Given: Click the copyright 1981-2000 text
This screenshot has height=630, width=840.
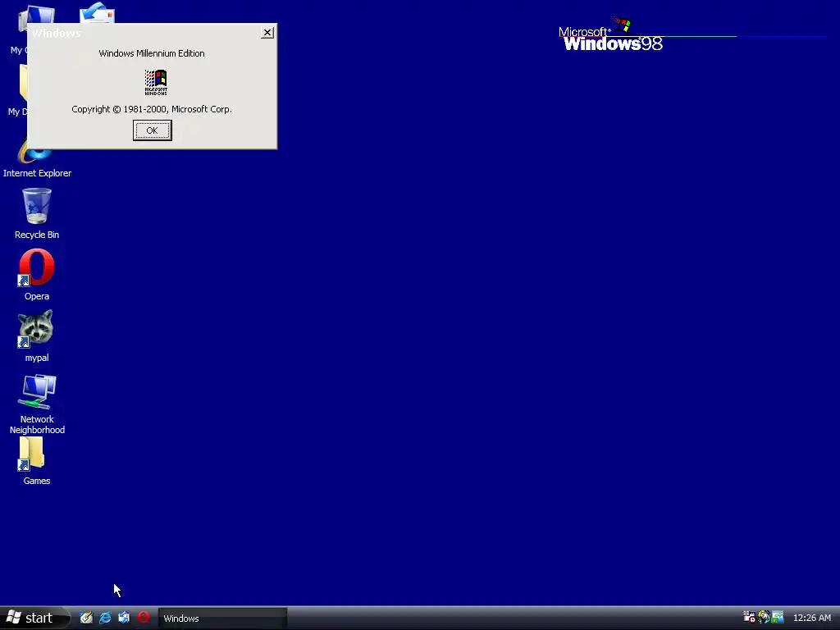Looking at the screenshot, I should 152,109.
